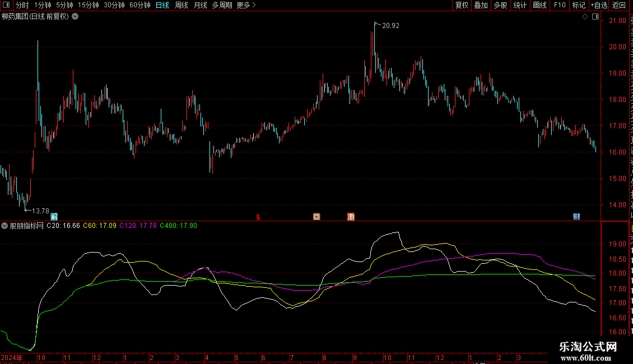Click the 叠加 overlay button
The image size is (633, 364).
coord(481,5)
